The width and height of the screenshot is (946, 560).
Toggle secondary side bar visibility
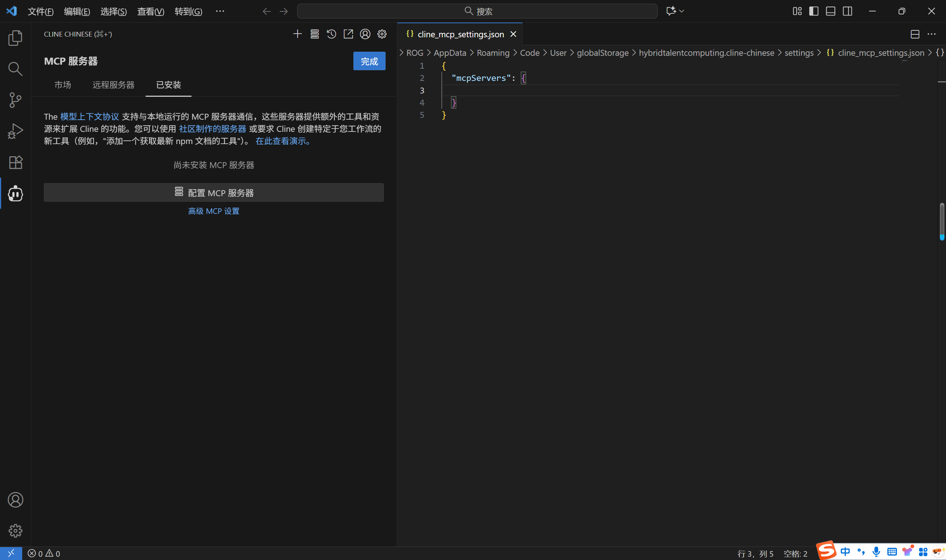click(847, 11)
